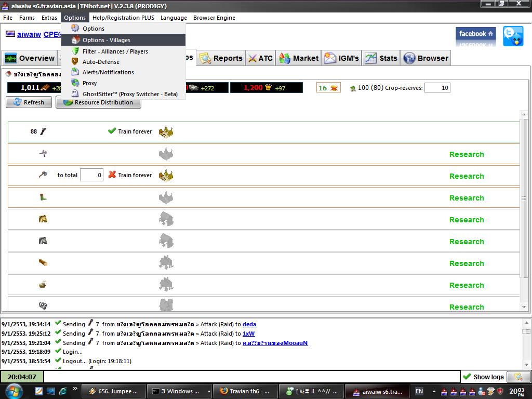This screenshot has height=399, width=532.
Task: Open Travian th6 Firefox taskbar button
Action: (245, 391)
